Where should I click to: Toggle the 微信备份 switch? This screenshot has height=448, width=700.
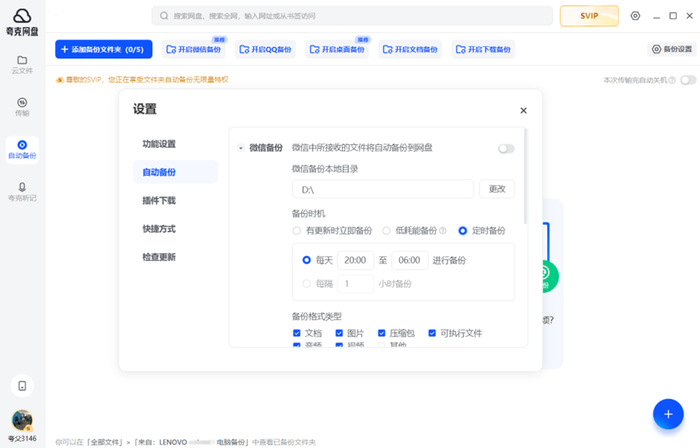[506, 149]
